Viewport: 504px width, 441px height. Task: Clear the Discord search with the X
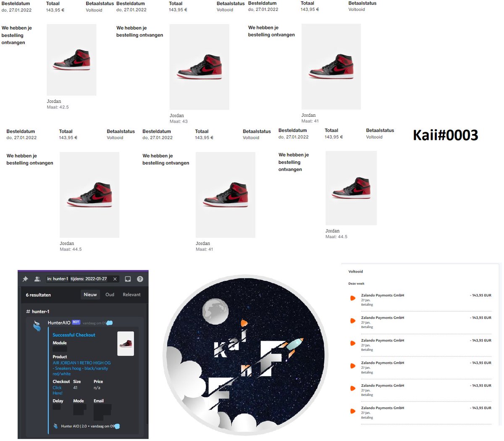tap(115, 279)
